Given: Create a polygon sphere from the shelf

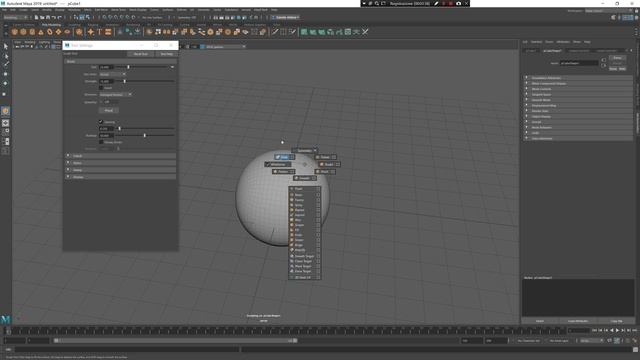Looking at the screenshot, I should [x=15, y=32].
